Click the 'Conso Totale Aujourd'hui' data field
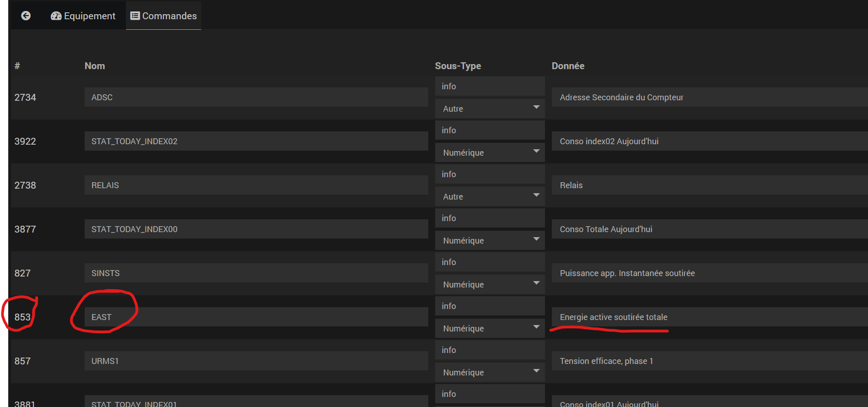 tap(709, 229)
